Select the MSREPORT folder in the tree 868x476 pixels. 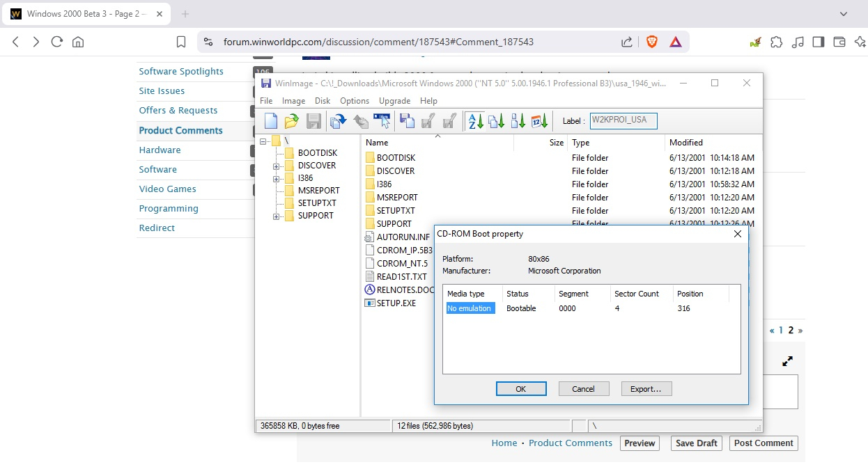318,191
